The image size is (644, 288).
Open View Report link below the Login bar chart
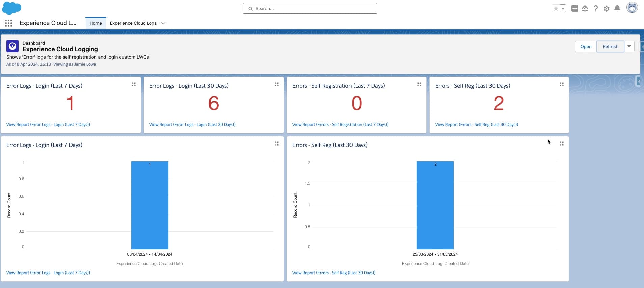(48, 273)
